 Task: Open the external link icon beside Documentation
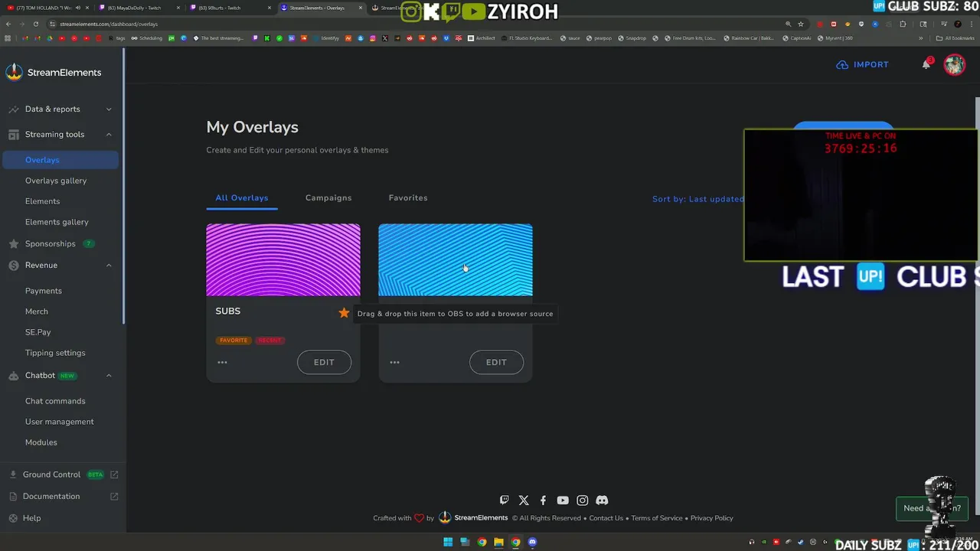click(114, 496)
